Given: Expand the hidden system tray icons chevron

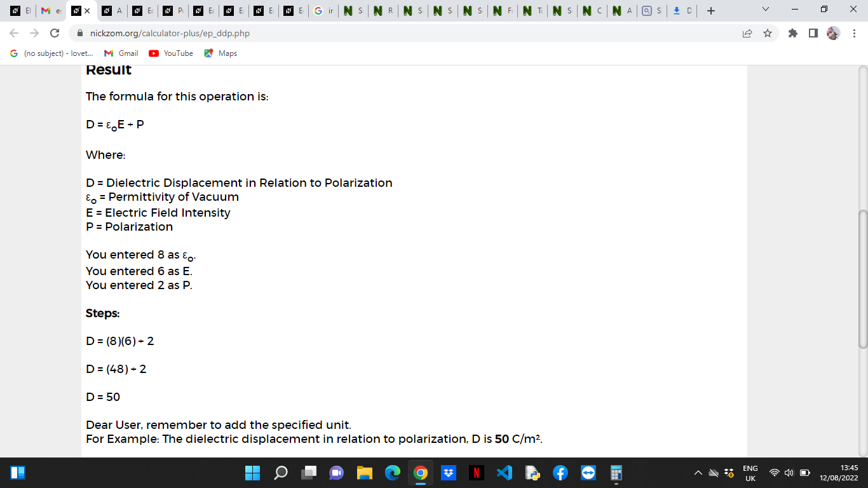Looking at the screenshot, I should point(698,473).
